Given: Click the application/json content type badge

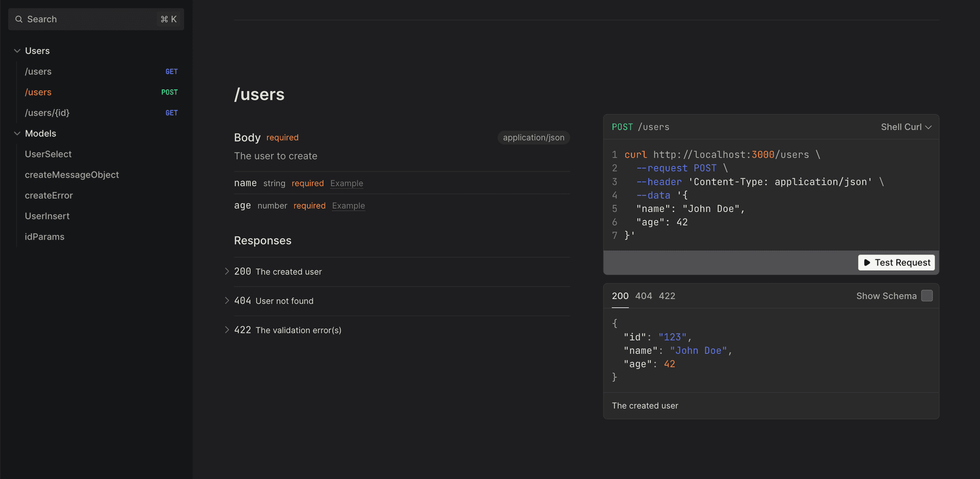Looking at the screenshot, I should [533, 137].
